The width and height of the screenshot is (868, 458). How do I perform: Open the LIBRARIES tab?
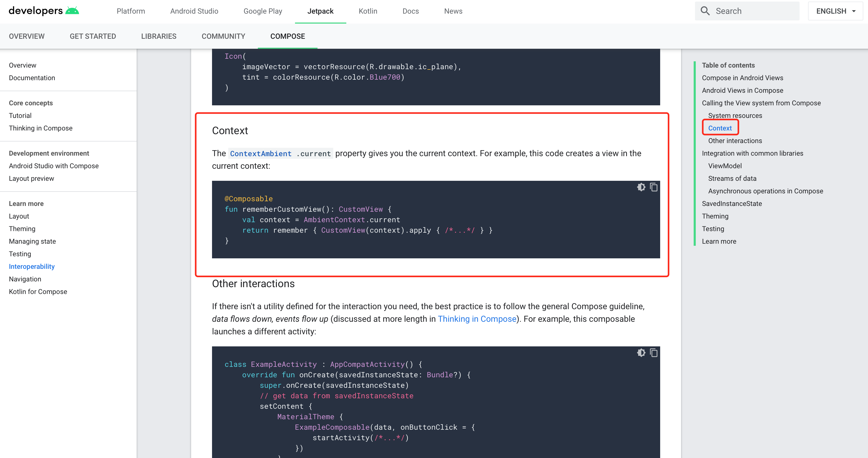coord(159,36)
